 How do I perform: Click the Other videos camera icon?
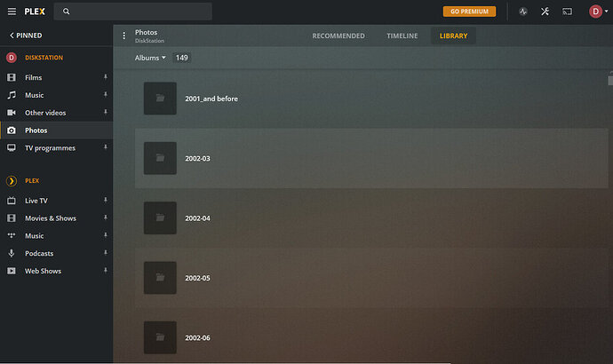[x=12, y=113]
